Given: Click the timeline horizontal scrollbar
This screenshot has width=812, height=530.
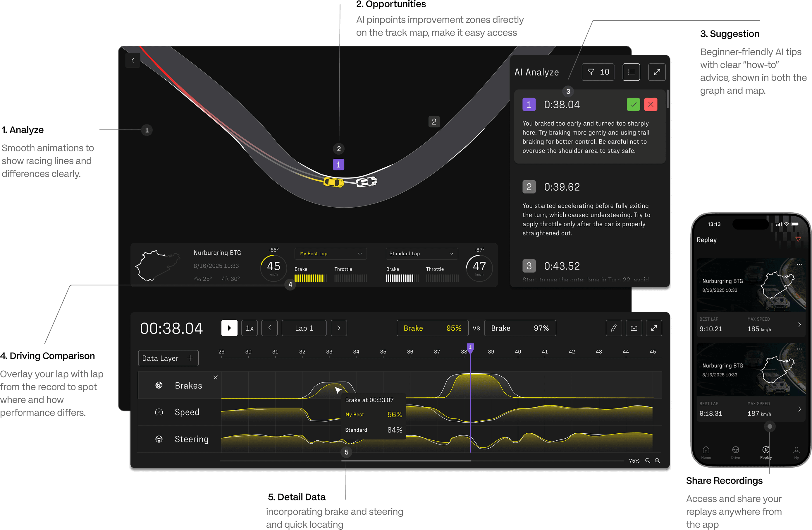Looking at the screenshot, I should (406, 461).
